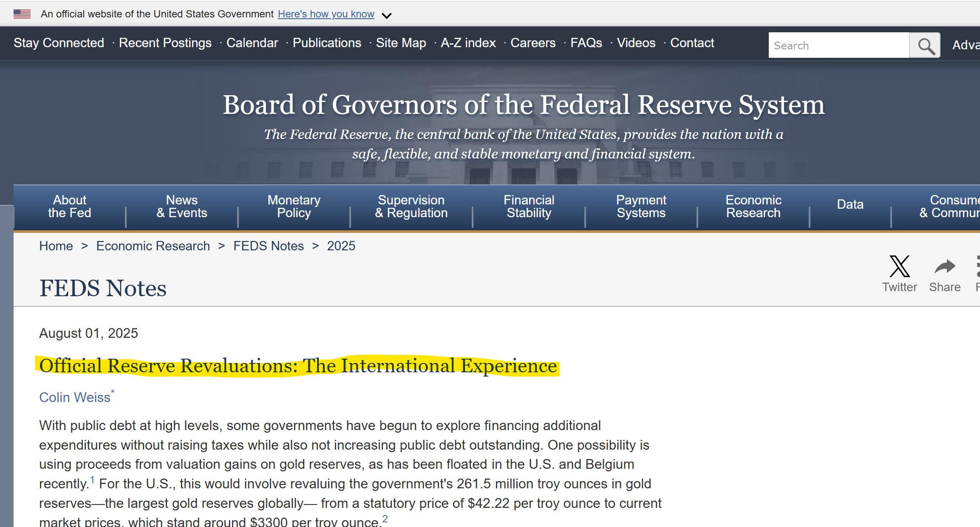Click the US flag icon
Screen dimensions: 980x527
tap(22, 14)
